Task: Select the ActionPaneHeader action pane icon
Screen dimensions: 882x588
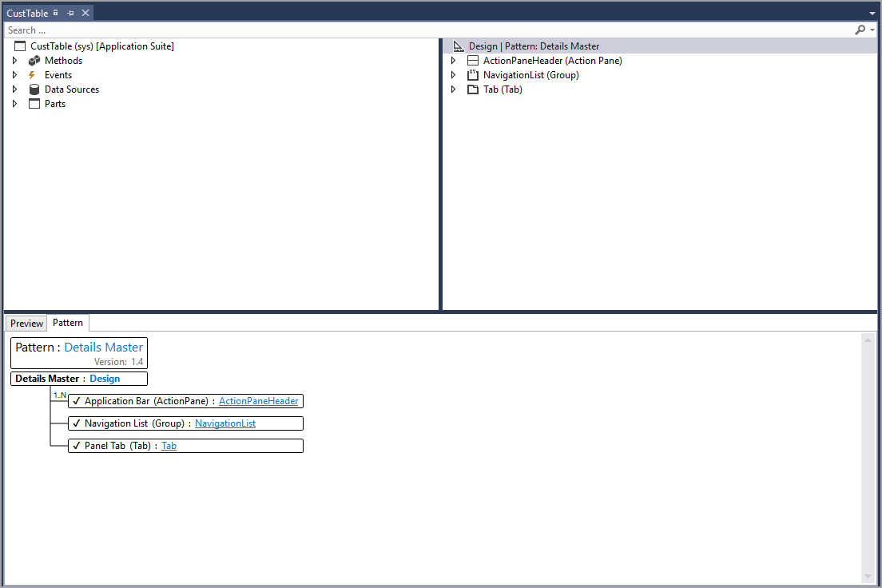Action: (x=472, y=60)
